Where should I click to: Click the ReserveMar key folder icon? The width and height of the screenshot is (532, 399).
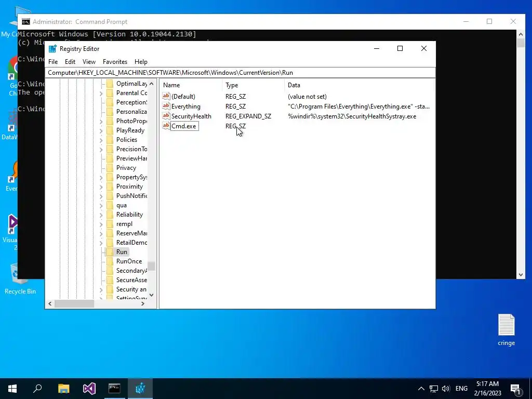[x=110, y=233]
